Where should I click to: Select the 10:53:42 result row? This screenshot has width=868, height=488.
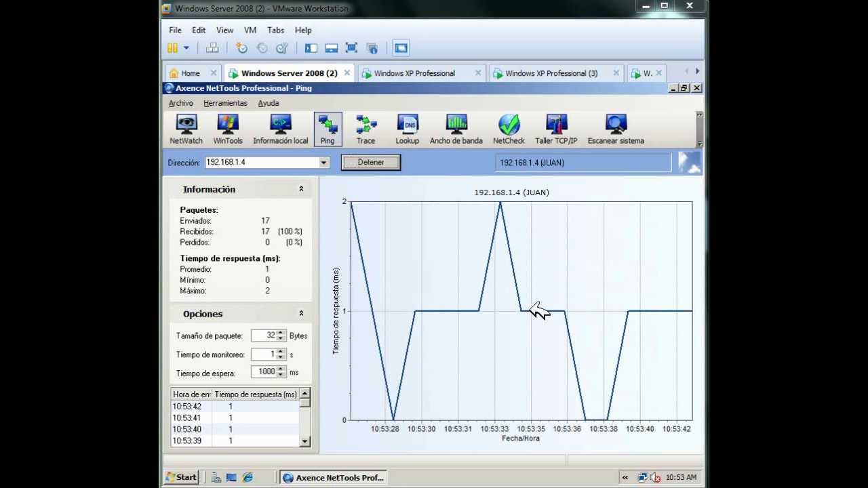pos(235,407)
